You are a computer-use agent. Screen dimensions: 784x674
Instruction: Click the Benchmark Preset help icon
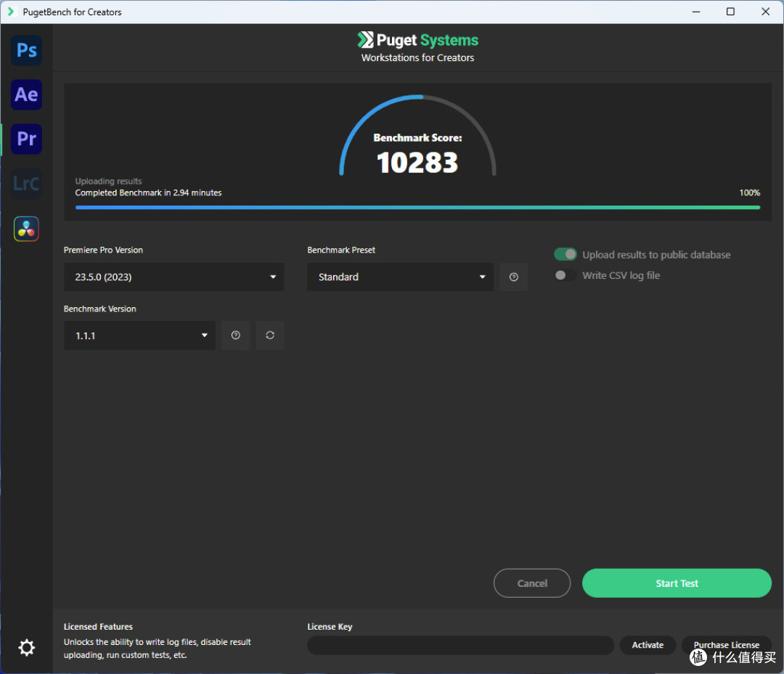point(513,277)
